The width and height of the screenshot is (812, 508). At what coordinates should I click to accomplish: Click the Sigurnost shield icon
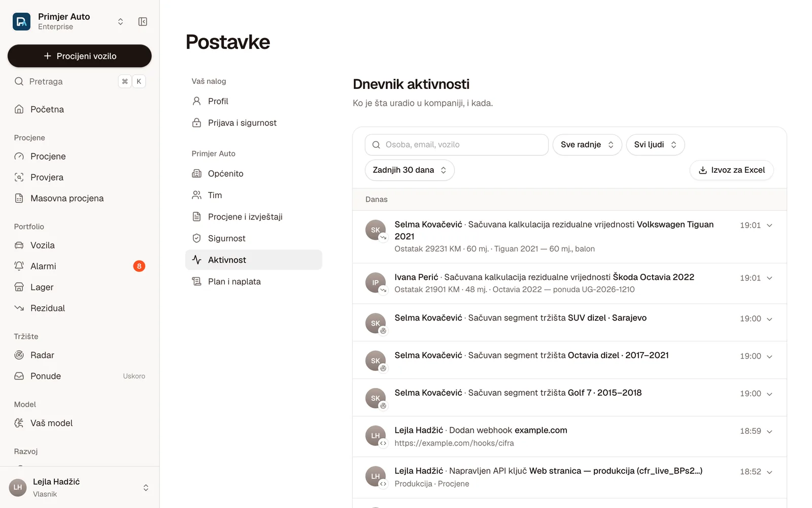[197, 238]
